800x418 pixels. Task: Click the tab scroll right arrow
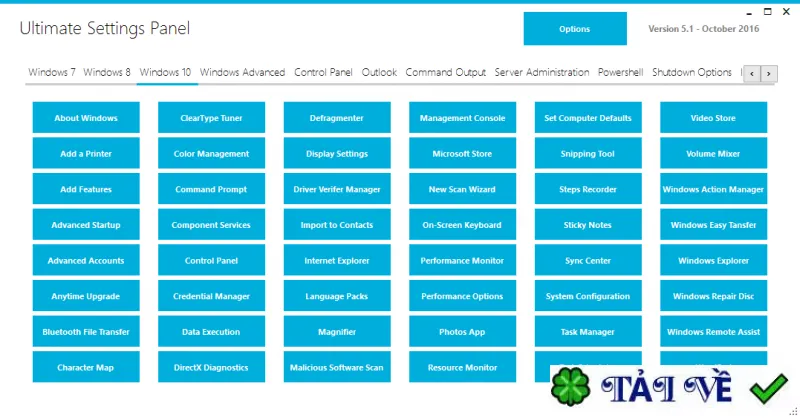(x=769, y=74)
